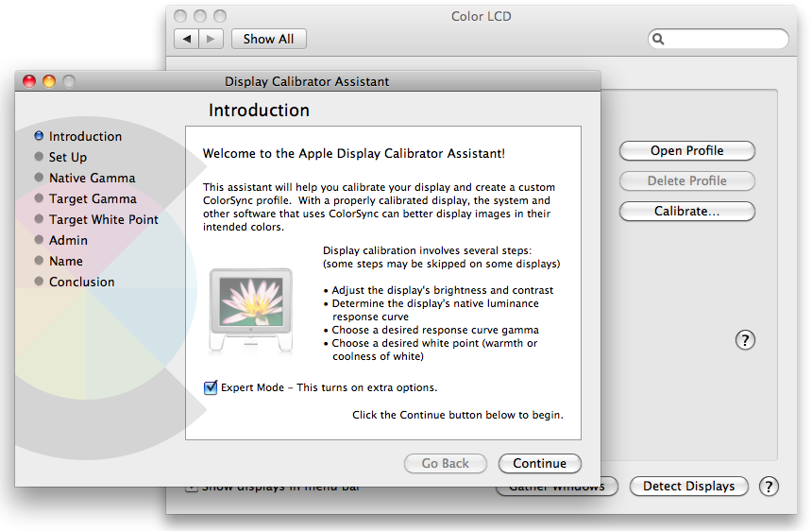Disable the Expert Mode checkbox

tap(211, 387)
